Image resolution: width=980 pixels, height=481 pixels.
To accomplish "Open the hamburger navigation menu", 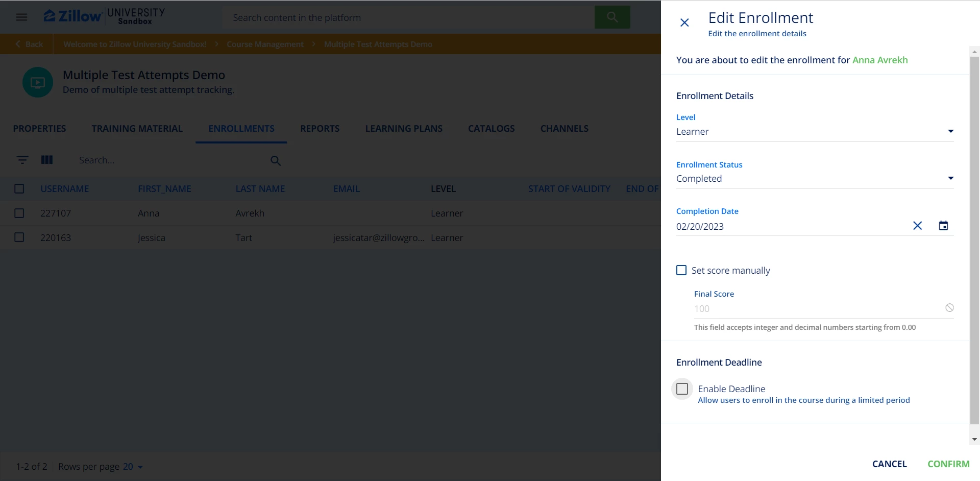I will point(21,17).
